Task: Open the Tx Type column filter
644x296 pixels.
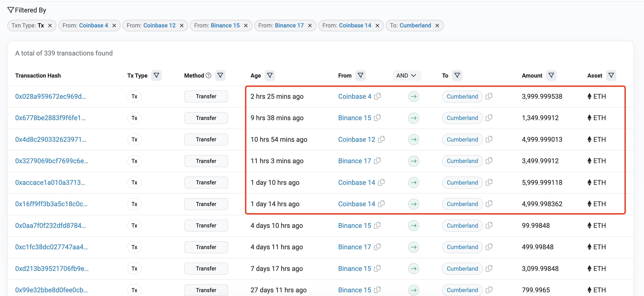Action: [156, 75]
